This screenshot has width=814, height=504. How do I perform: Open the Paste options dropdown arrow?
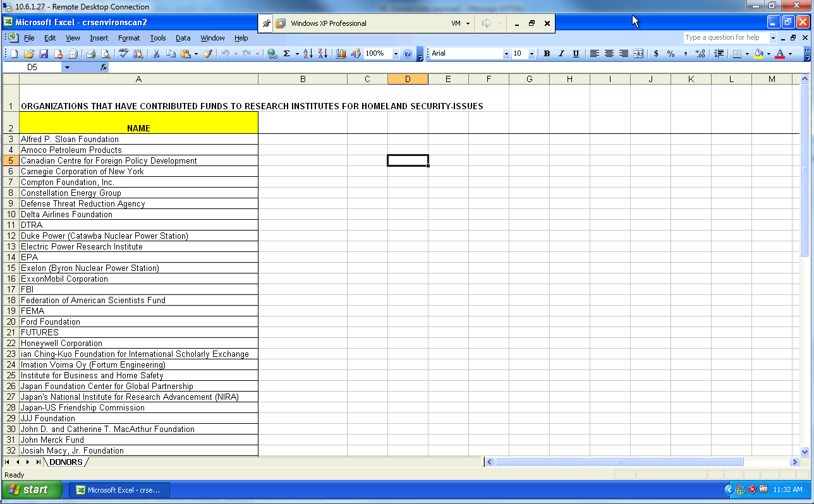(x=196, y=54)
